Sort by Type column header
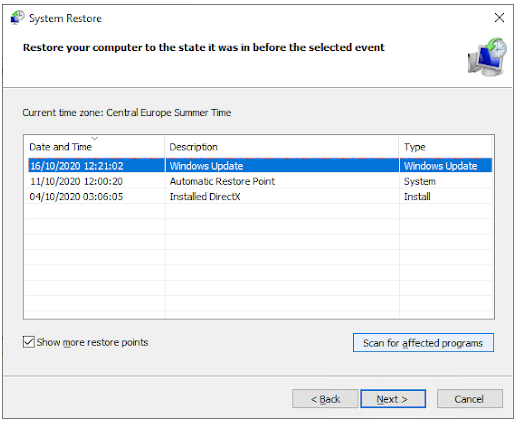 coord(446,147)
